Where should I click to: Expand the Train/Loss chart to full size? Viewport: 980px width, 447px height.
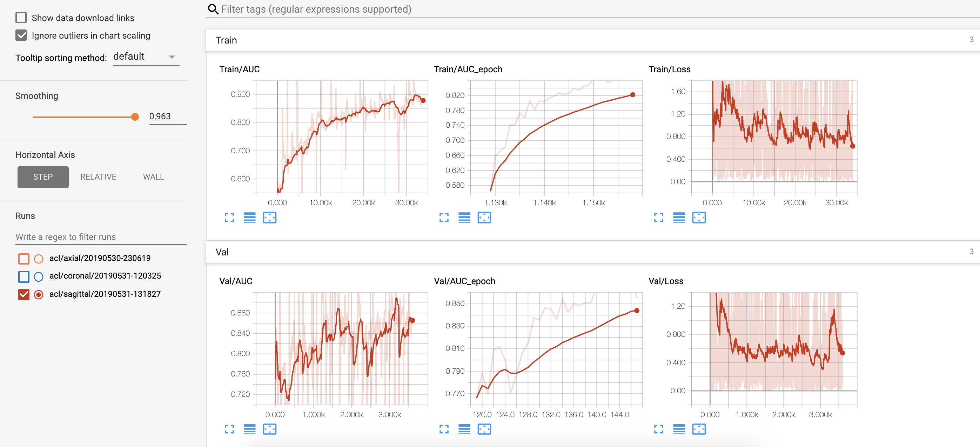[x=658, y=218]
